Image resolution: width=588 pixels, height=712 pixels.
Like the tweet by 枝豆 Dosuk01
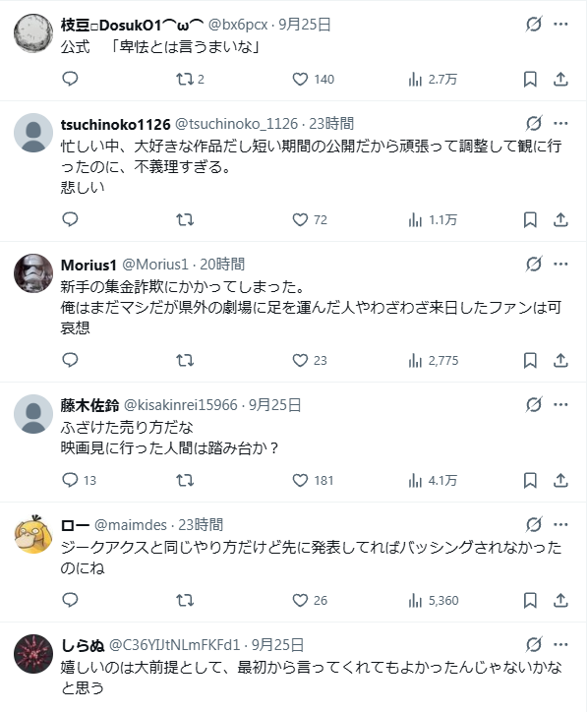click(x=313, y=80)
